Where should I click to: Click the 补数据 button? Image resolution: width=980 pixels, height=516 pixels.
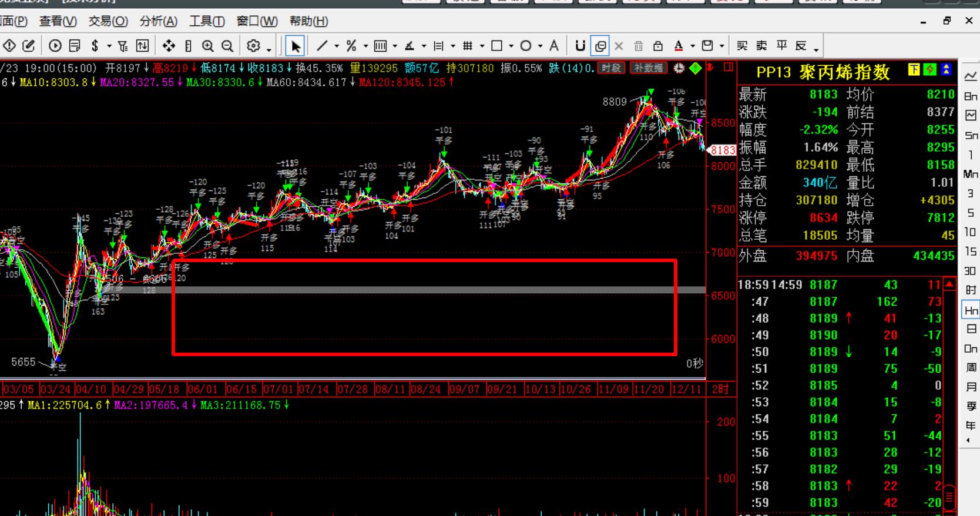[x=649, y=68]
